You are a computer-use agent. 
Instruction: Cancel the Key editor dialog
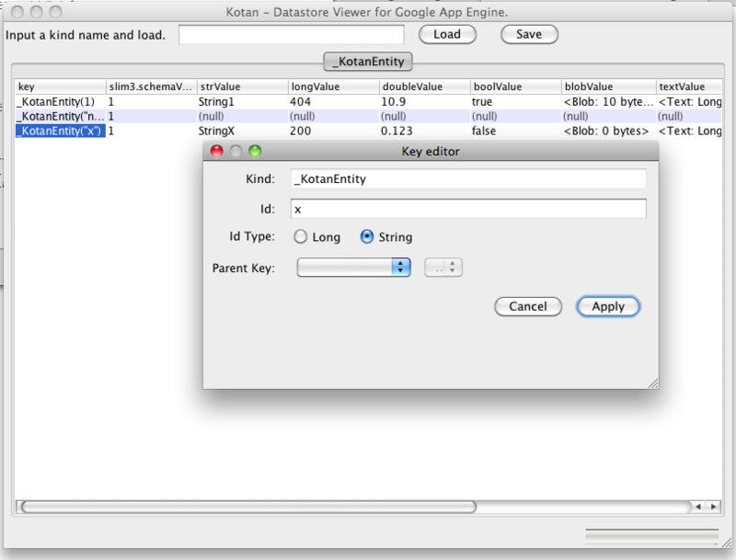(528, 306)
